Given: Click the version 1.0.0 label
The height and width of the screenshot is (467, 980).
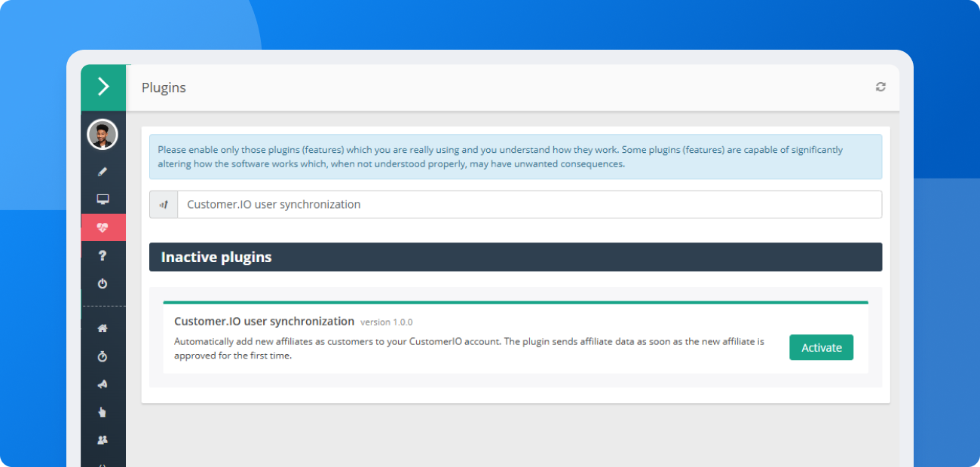Looking at the screenshot, I should (x=386, y=322).
